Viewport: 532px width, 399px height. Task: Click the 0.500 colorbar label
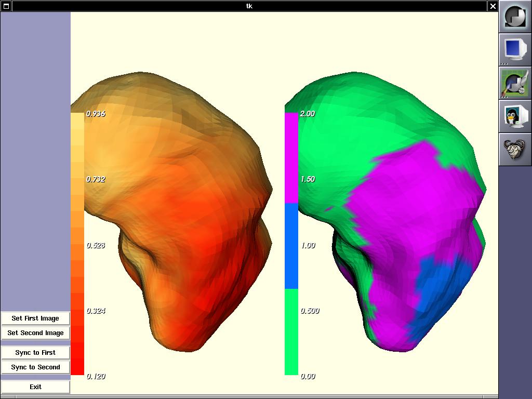coord(310,311)
